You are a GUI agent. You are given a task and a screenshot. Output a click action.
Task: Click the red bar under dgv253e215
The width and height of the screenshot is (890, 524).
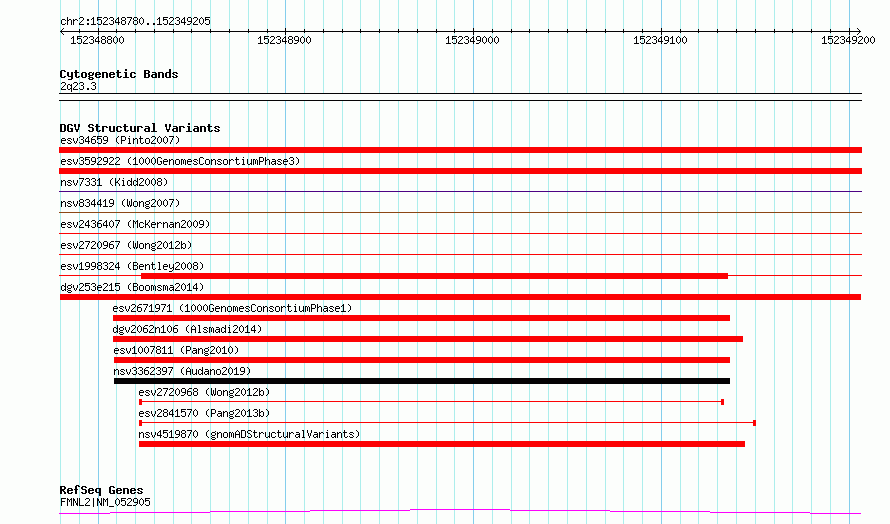[460, 297]
